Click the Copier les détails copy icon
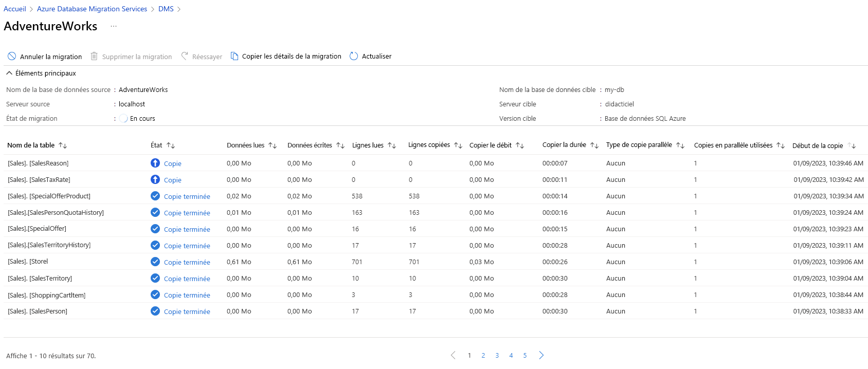Image resolution: width=868 pixels, height=369 pixels. 234,56
